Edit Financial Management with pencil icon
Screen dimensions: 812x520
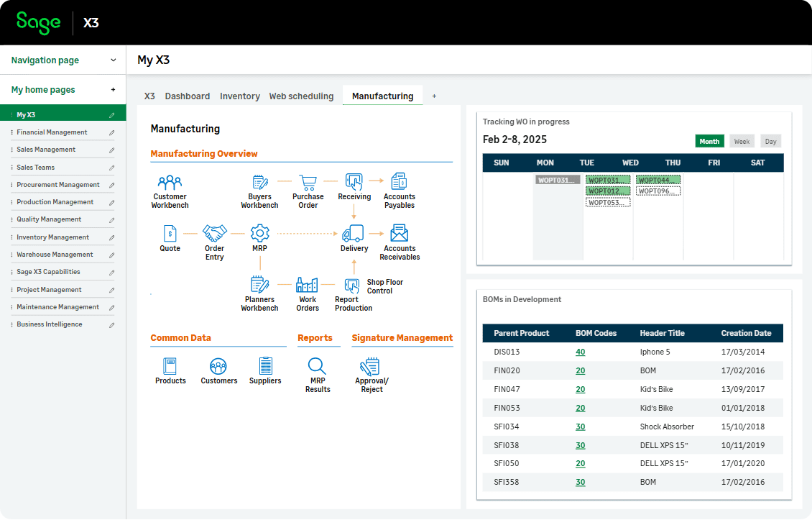click(111, 132)
